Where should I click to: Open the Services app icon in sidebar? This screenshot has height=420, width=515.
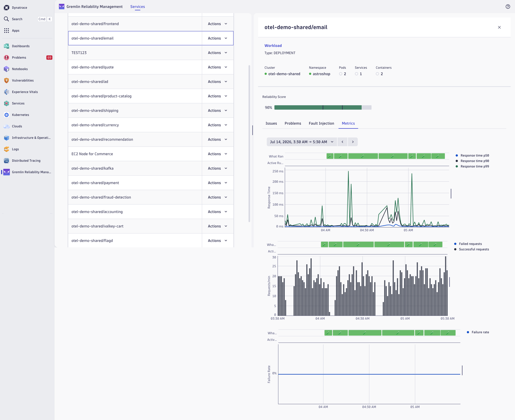coord(7,103)
